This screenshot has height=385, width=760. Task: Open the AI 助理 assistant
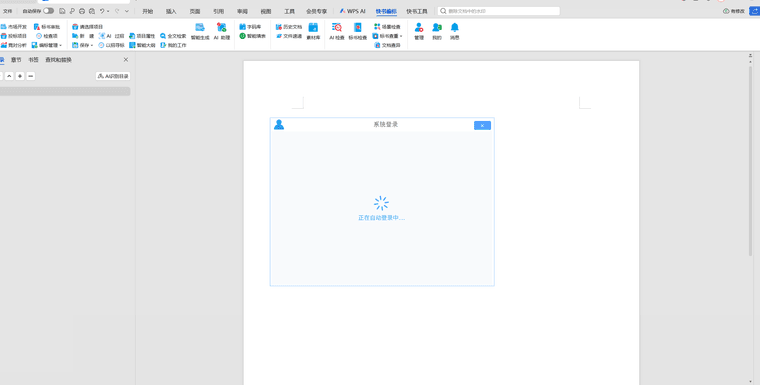[x=222, y=32]
